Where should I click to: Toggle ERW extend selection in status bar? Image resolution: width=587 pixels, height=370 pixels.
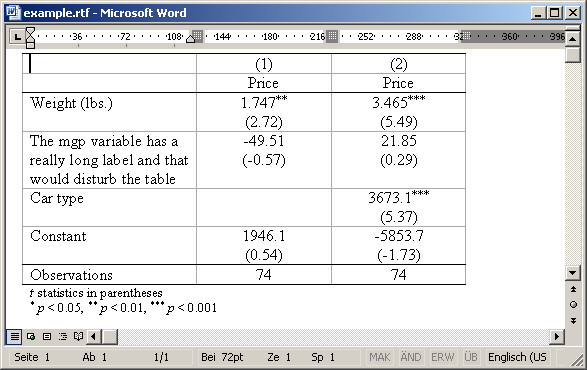(x=442, y=357)
